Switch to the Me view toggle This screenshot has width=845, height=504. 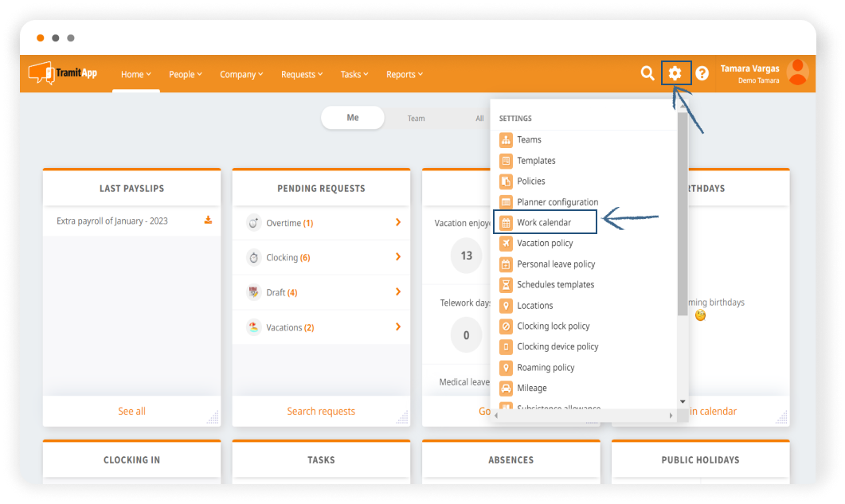point(353,118)
